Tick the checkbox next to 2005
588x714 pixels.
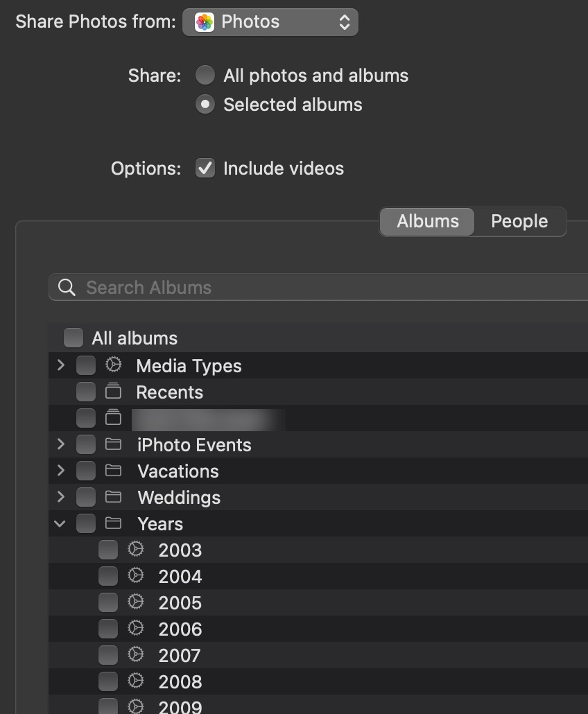pos(108,602)
